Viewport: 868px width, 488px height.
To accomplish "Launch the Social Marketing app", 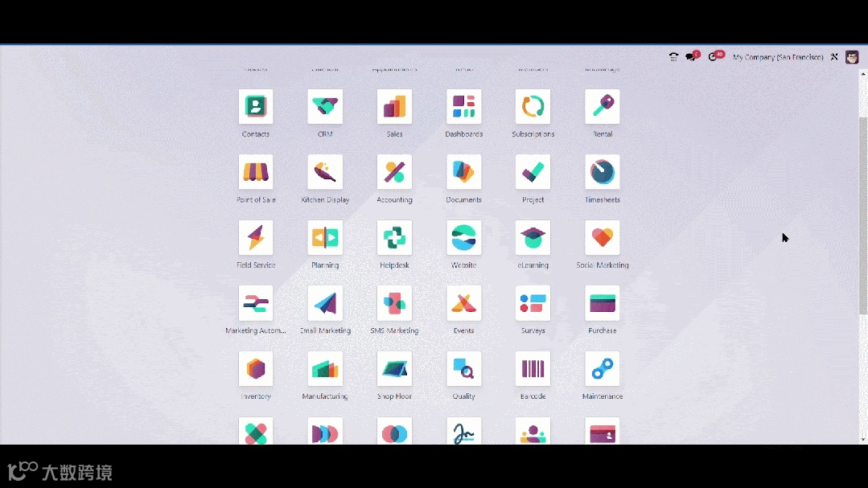I will 603,237.
